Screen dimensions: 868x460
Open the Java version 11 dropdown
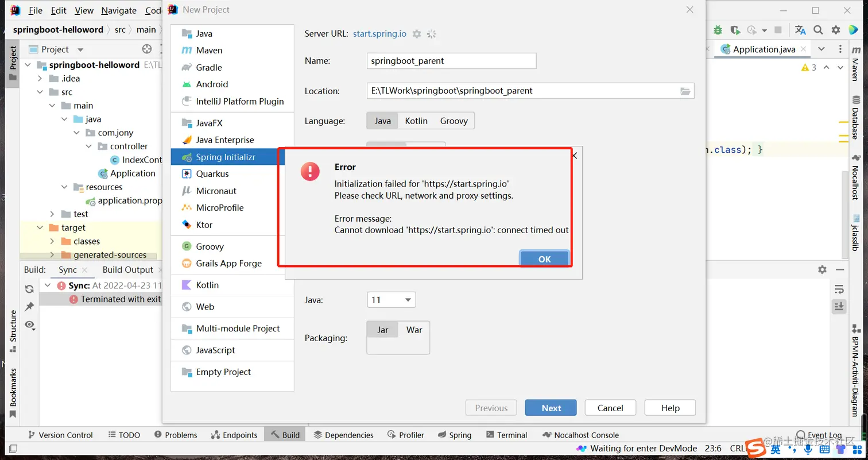(392, 300)
